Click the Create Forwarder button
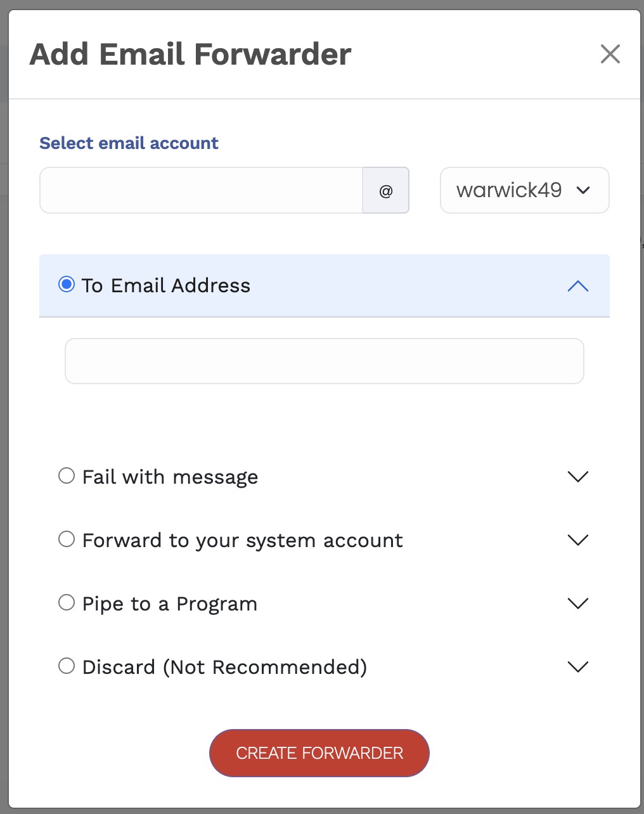The height and width of the screenshot is (814, 644). coord(319,753)
